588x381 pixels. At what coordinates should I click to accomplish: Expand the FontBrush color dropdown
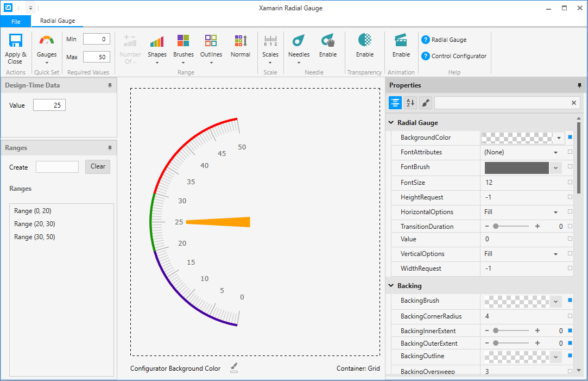coord(556,168)
